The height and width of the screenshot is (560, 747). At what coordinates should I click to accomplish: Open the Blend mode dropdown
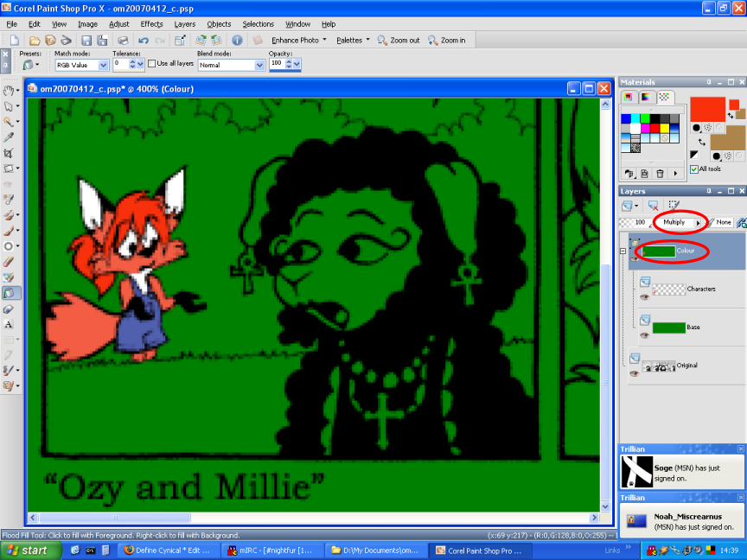pyautogui.click(x=259, y=65)
